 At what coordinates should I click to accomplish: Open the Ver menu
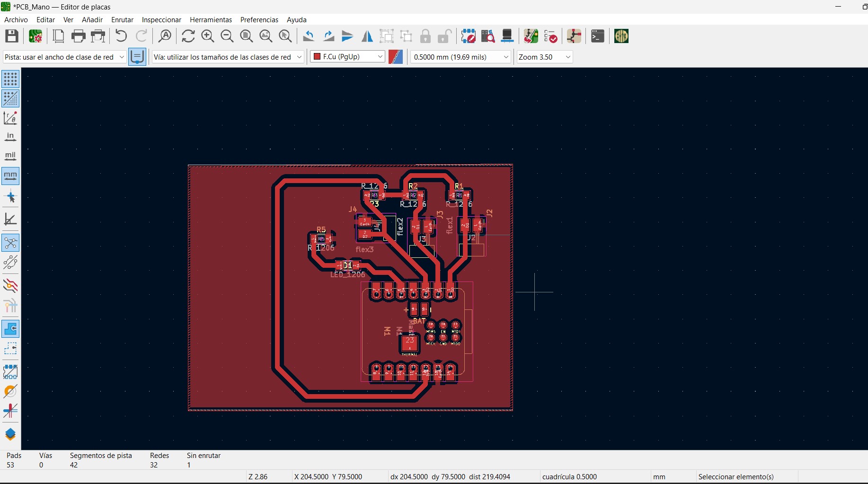pyautogui.click(x=69, y=19)
